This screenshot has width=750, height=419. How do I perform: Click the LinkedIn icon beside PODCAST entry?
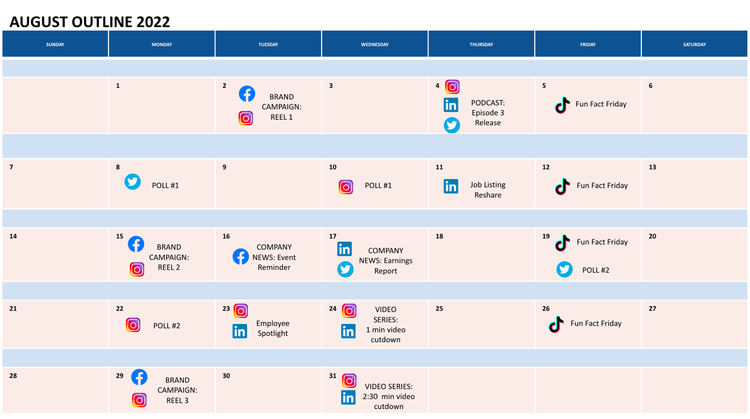[x=452, y=105]
